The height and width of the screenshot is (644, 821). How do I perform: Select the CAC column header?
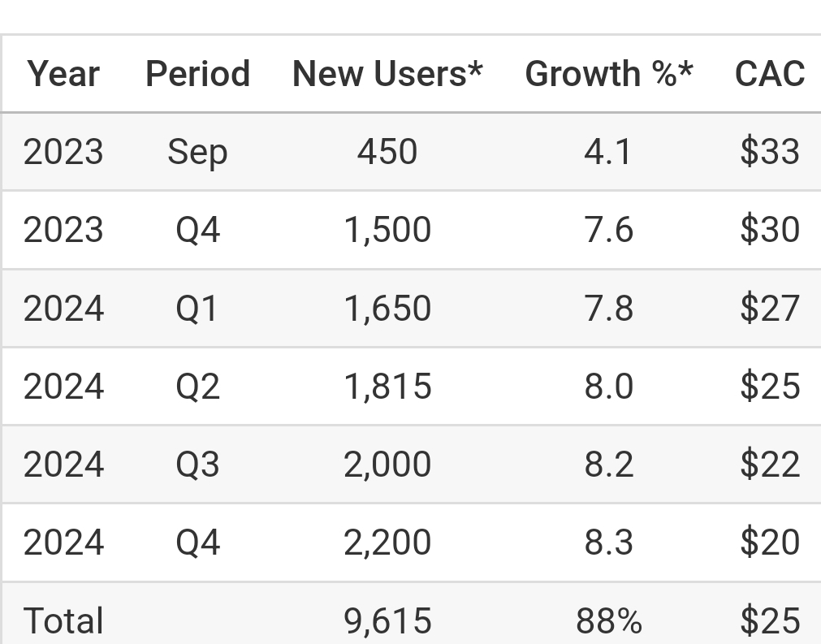[x=770, y=74]
